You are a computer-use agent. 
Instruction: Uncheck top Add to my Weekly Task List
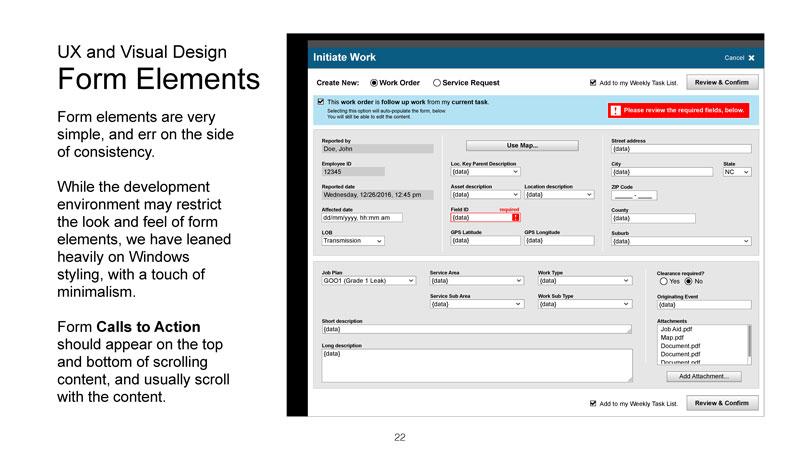click(593, 83)
